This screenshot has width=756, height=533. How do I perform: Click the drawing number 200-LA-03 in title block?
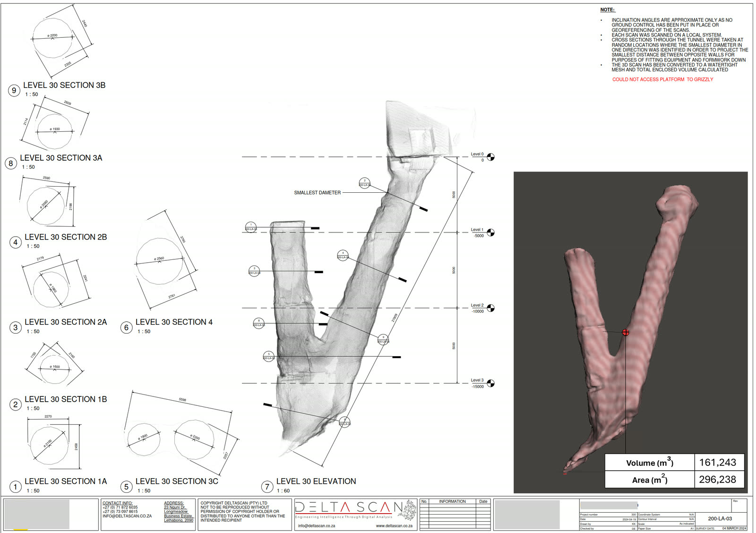coord(720,519)
